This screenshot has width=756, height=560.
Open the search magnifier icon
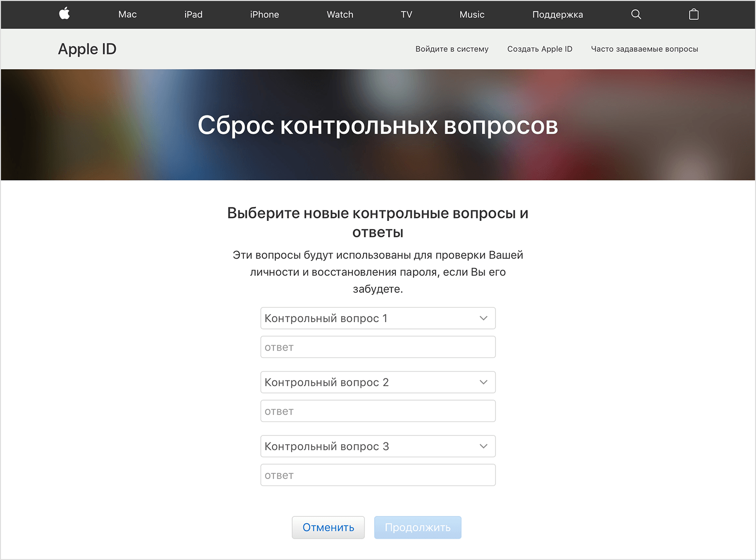[x=636, y=15]
